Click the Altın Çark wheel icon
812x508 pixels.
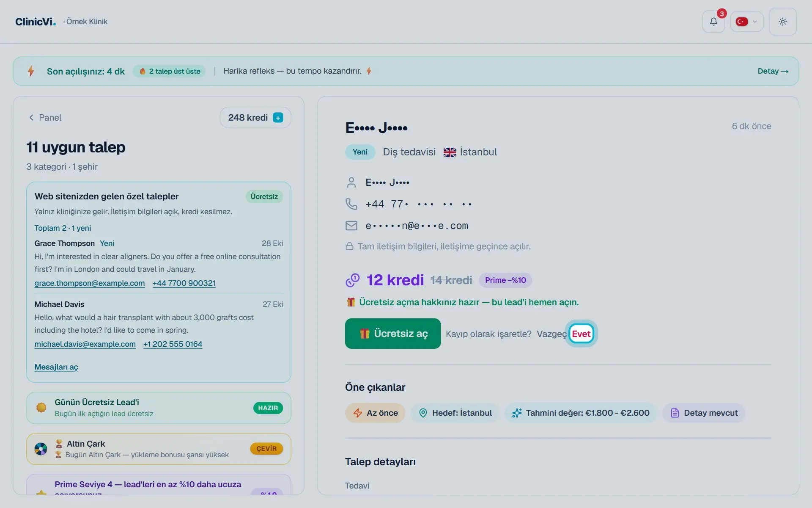[x=41, y=449]
